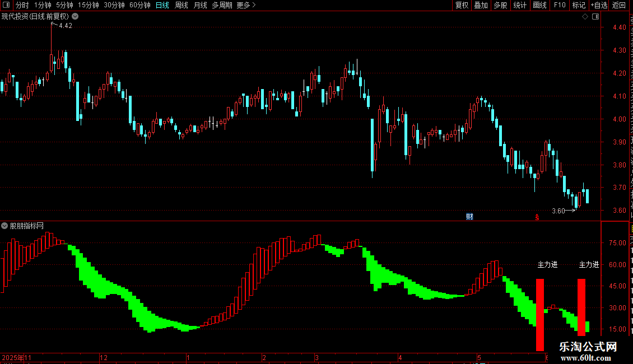
Task: Activate the 画线 drawing tool
Action: (539, 5)
